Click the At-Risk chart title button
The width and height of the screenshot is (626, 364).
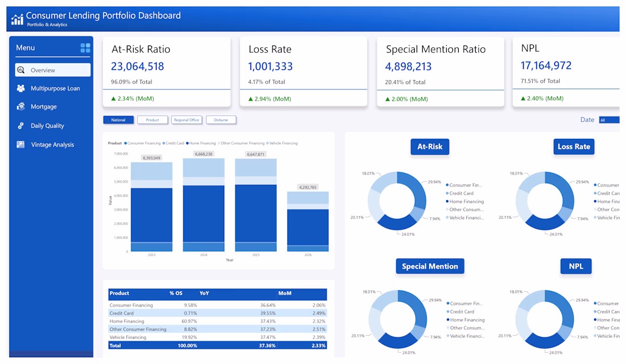pos(430,147)
